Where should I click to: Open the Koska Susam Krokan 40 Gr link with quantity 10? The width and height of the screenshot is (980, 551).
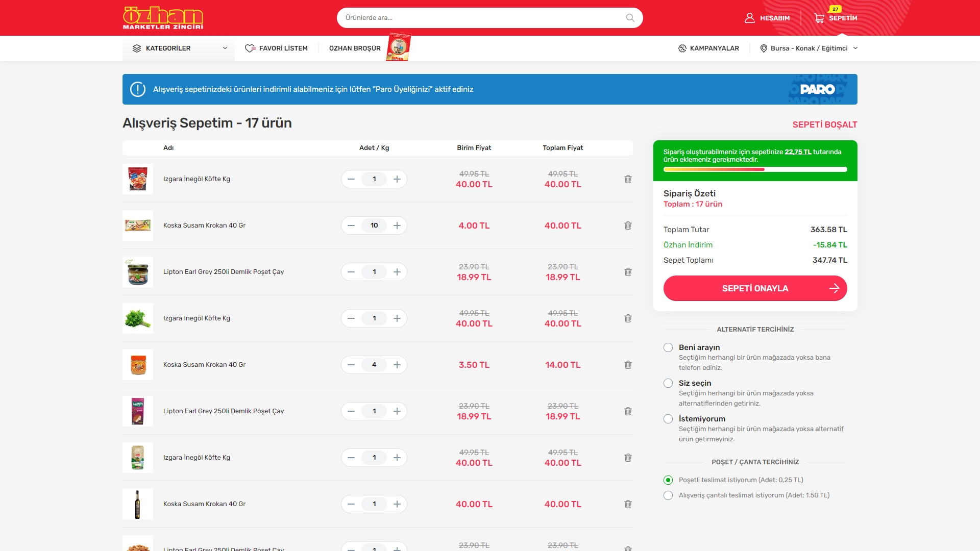(204, 226)
